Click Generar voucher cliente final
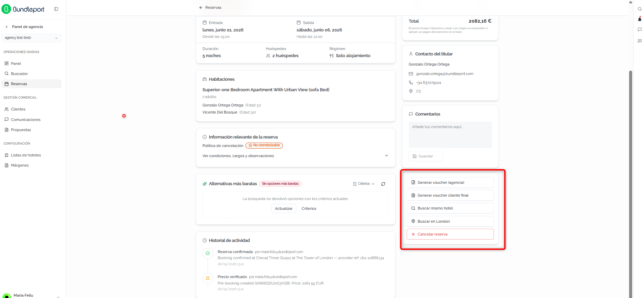Image resolution: width=644 pixels, height=298 pixels. [450, 195]
